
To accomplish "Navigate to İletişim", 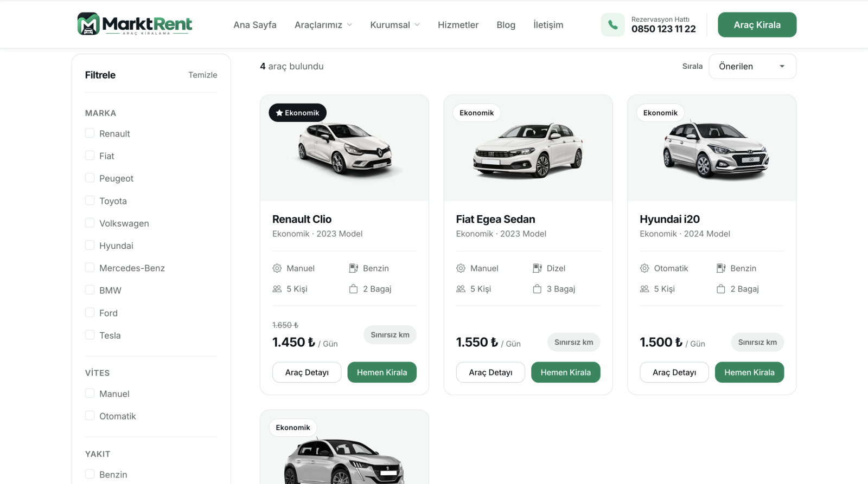I will point(548,25).
